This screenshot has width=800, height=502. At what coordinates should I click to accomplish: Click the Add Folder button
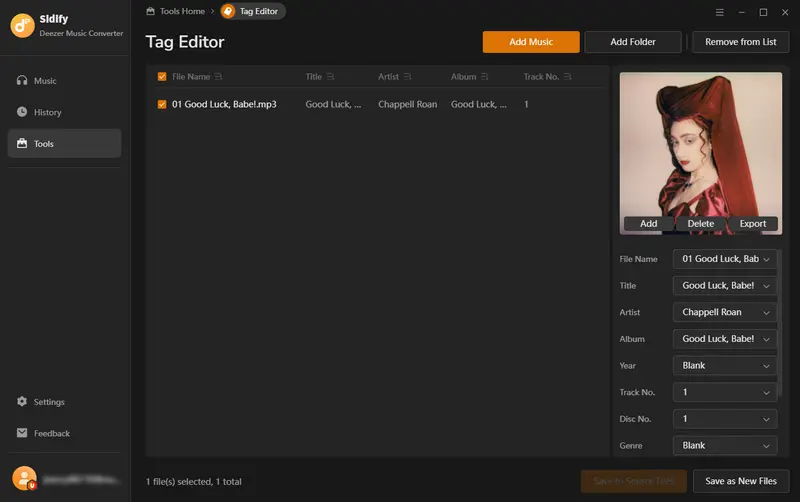(633, 42)
